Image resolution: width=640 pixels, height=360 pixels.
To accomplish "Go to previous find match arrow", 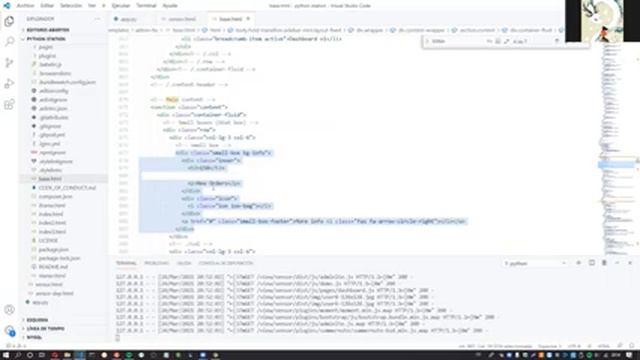I will pos(556,41).
